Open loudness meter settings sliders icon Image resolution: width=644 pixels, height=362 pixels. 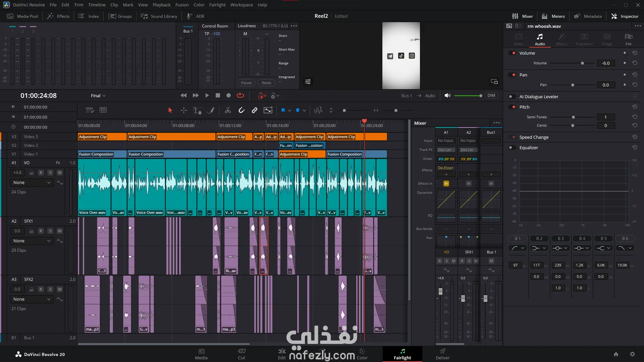pos(308,82)
